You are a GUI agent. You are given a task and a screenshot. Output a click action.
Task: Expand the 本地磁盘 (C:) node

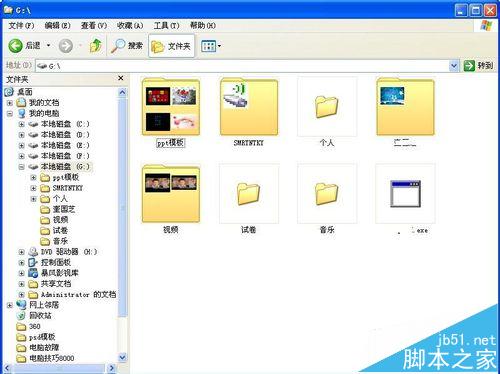(x=22, y=124)
